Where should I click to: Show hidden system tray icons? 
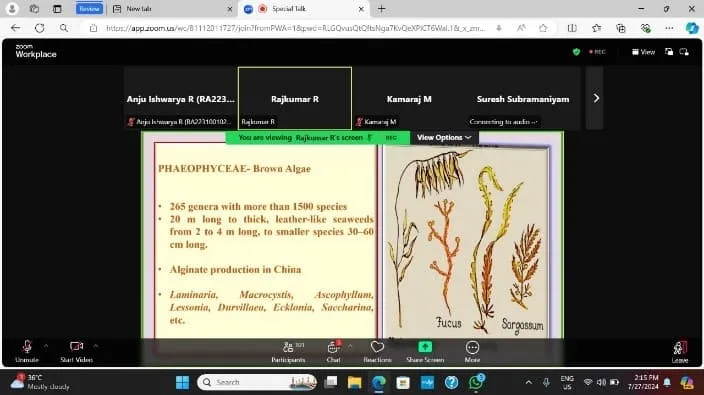pyautogui.click(x=528, y=382)
